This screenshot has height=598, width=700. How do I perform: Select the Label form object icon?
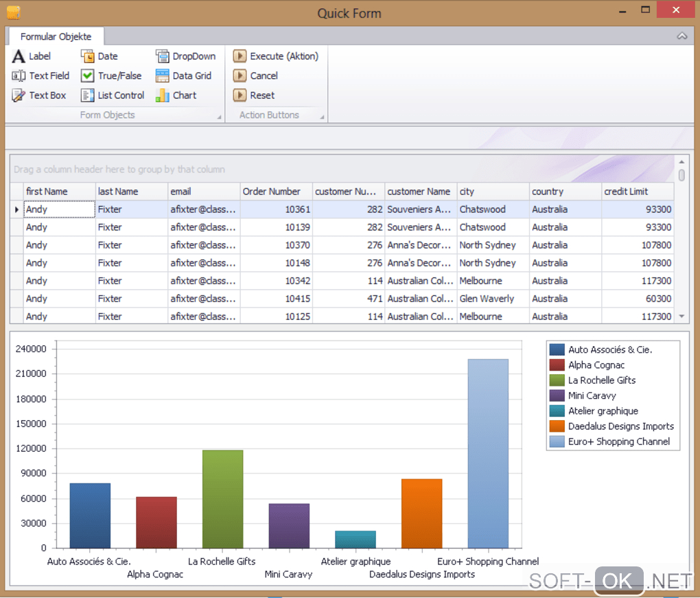pyautogui.click(x=19, y=56)
